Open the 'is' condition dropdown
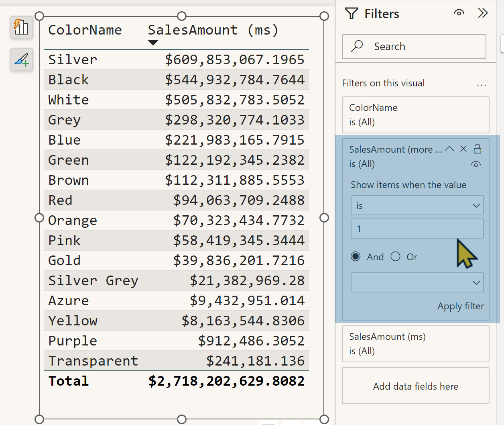This screenshot has height=425, width=504. point(417,205)
